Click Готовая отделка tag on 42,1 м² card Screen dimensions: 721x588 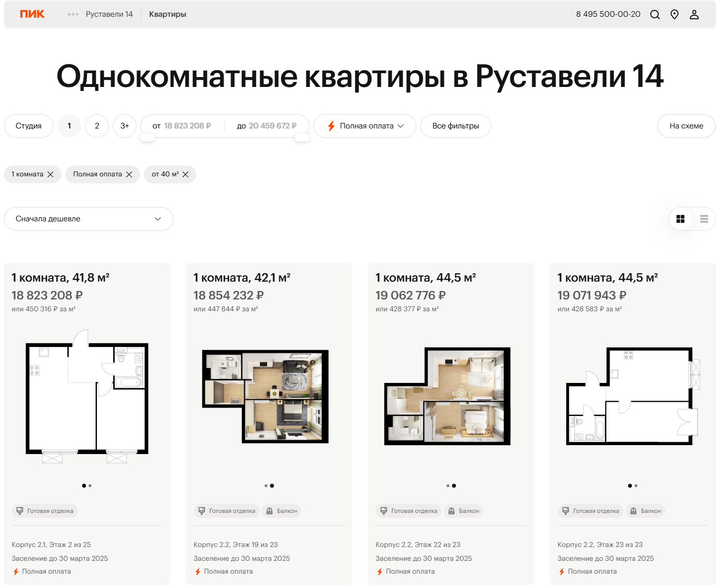point(226,511)
